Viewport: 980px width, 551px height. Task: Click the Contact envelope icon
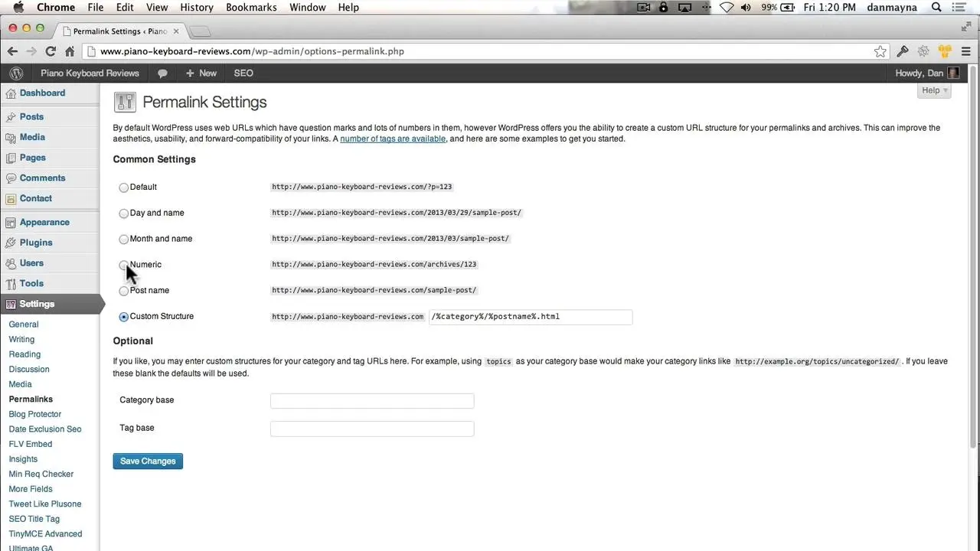click(x=11, y=199)
